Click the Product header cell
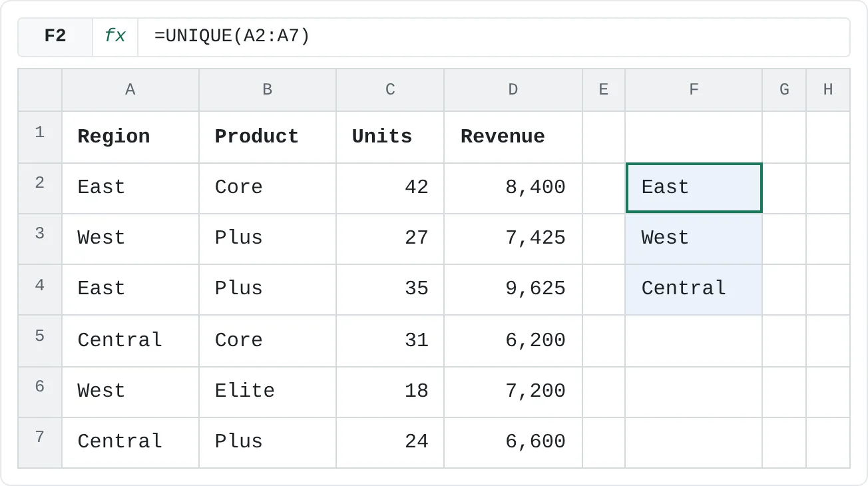Screen dimensions: 868x486 pyautogui.click(x=268, y=137)
